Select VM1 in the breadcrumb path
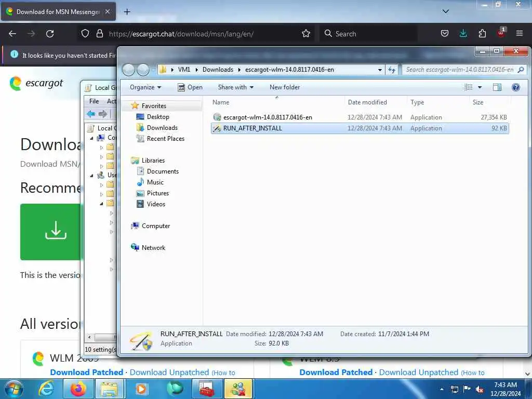 click(184, 70)
